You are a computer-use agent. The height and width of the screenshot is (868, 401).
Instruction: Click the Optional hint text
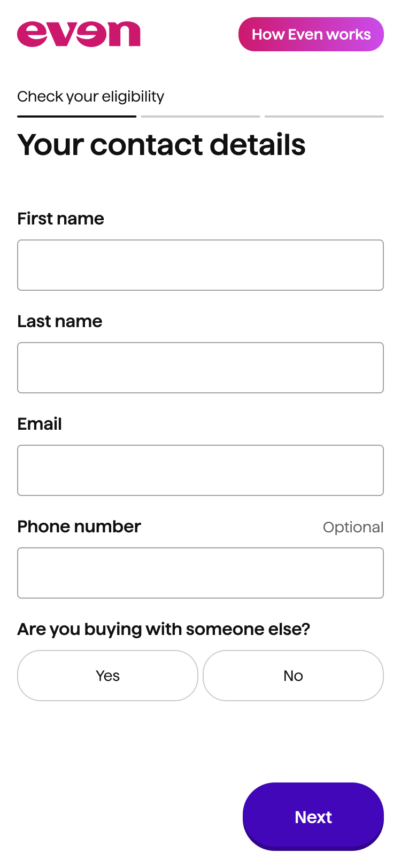tap(353, 528)
